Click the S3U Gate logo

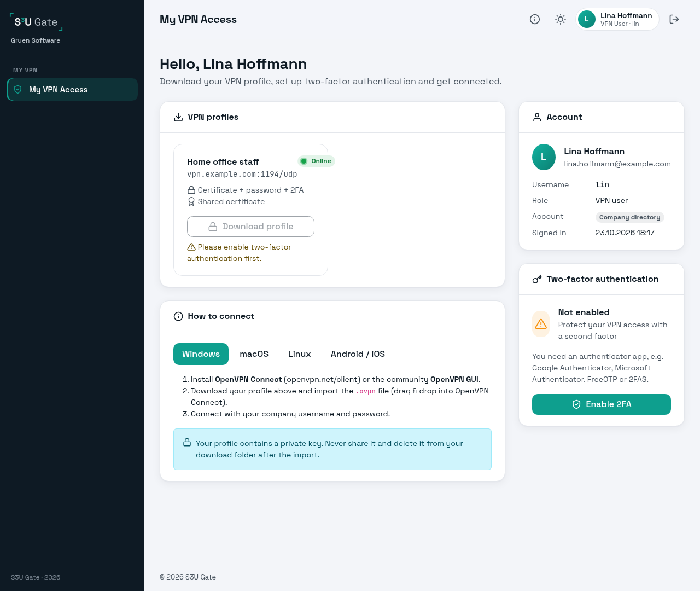tap(36, 22)
